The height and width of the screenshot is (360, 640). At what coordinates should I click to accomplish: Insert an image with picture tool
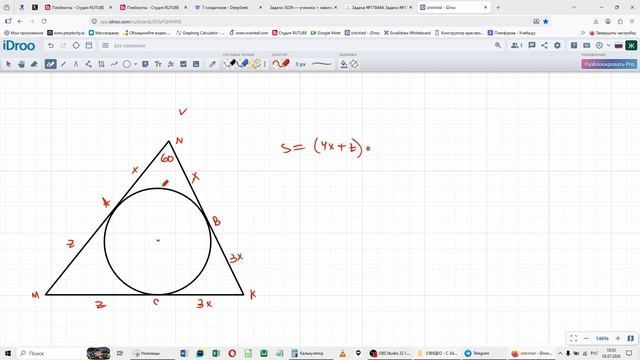coord(183,64)
